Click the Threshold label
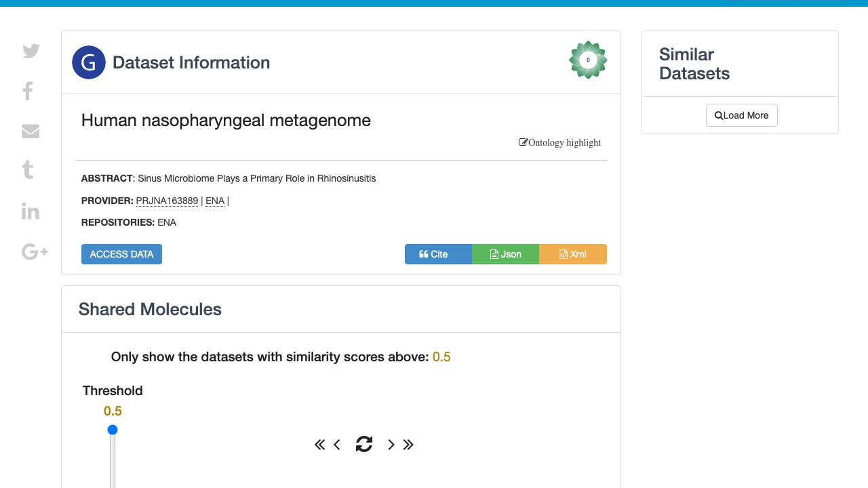 [113, 390]
